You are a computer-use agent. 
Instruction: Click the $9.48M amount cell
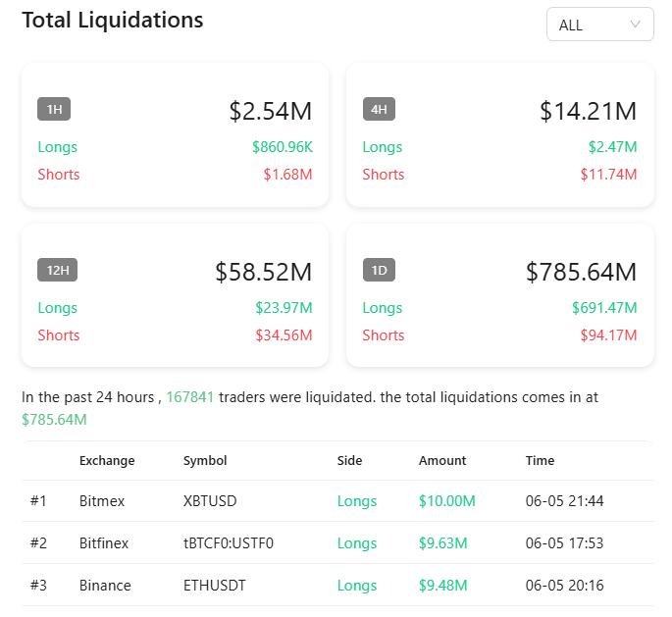pos(443,586)
